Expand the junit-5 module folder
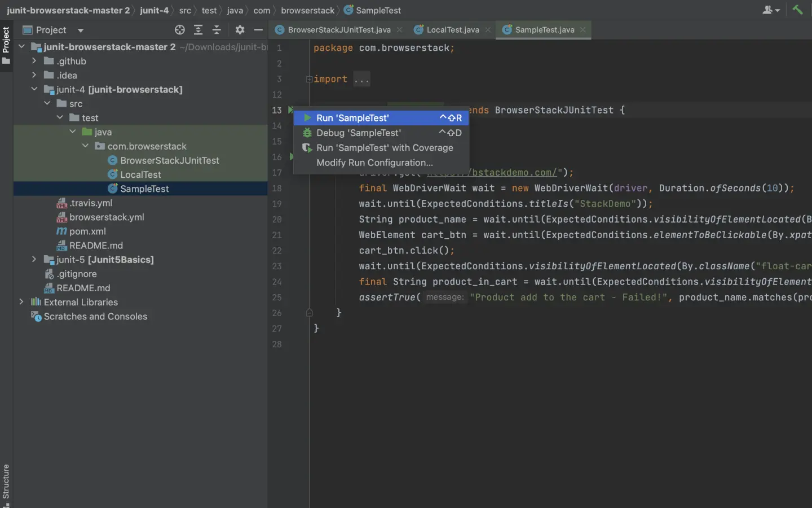812x508 pixels. pyautogui.click(x=34, y=260)
